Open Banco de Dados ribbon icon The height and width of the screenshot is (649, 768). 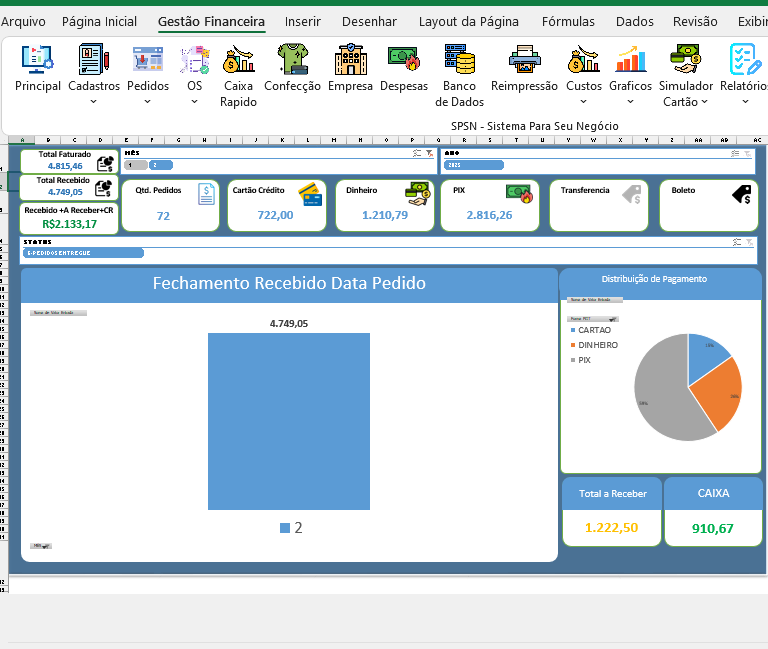pos(459,59)
